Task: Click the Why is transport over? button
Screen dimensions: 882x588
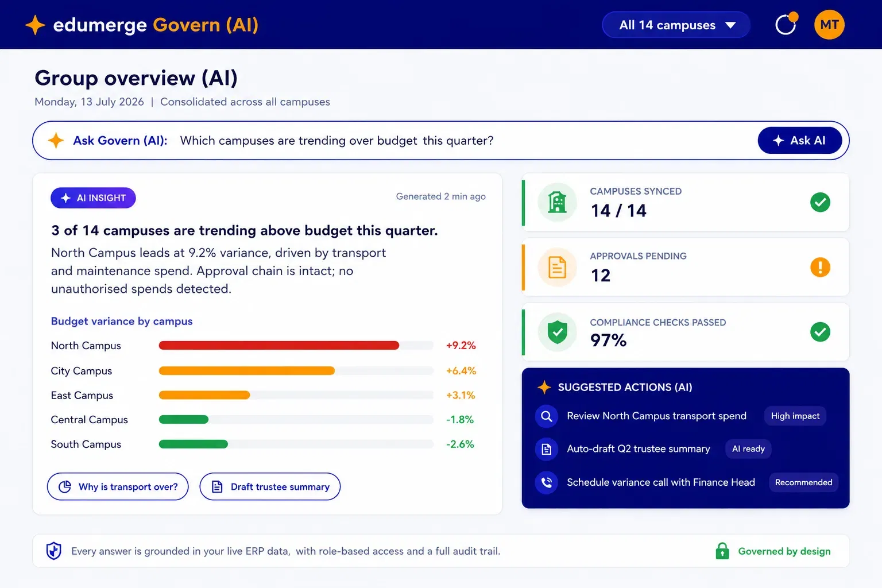Action: pyautogui.click(x=118, y=486)
